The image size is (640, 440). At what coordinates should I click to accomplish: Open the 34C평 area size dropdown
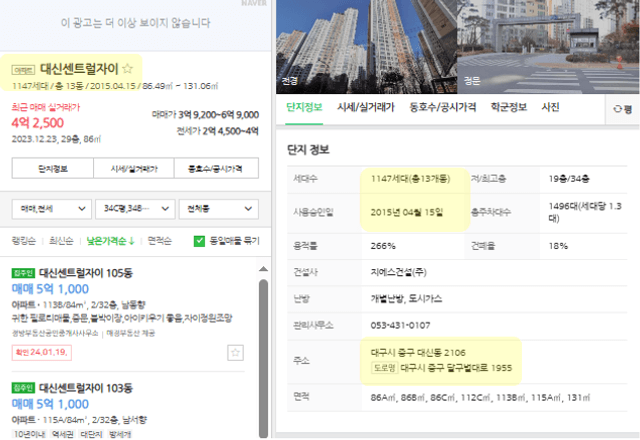tap(136, 209)
